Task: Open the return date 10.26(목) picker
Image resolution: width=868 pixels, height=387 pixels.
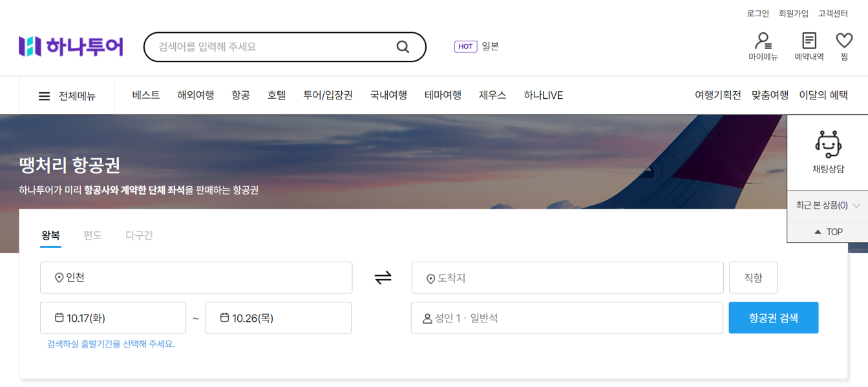Action: pyautogui.click(x=279, y=318)
